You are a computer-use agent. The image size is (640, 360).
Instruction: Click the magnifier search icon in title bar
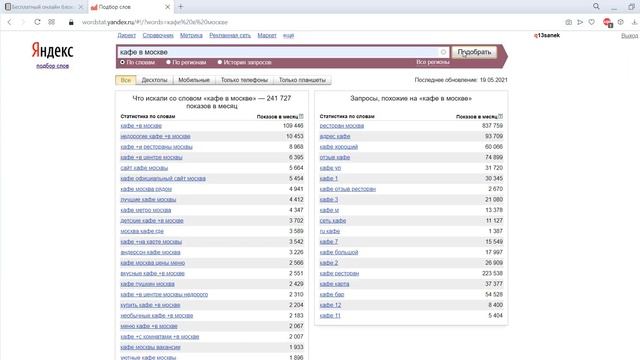596,7
